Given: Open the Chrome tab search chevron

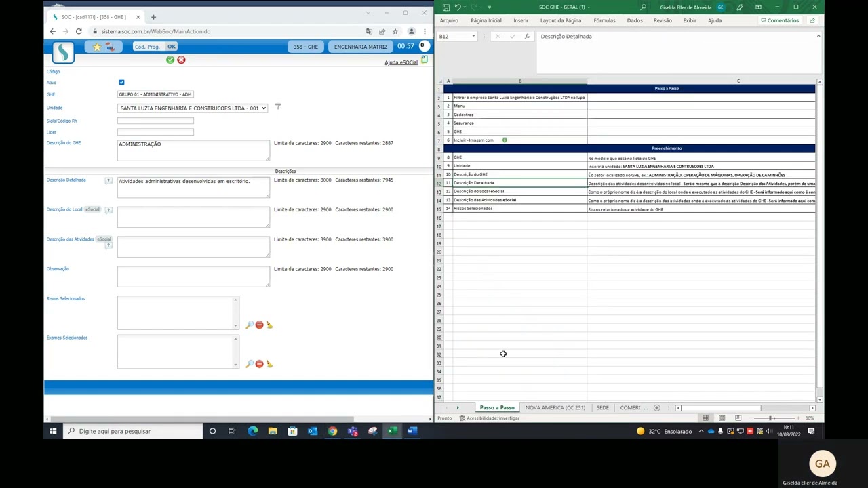Looking at the screenshot, I should [369, 12].
